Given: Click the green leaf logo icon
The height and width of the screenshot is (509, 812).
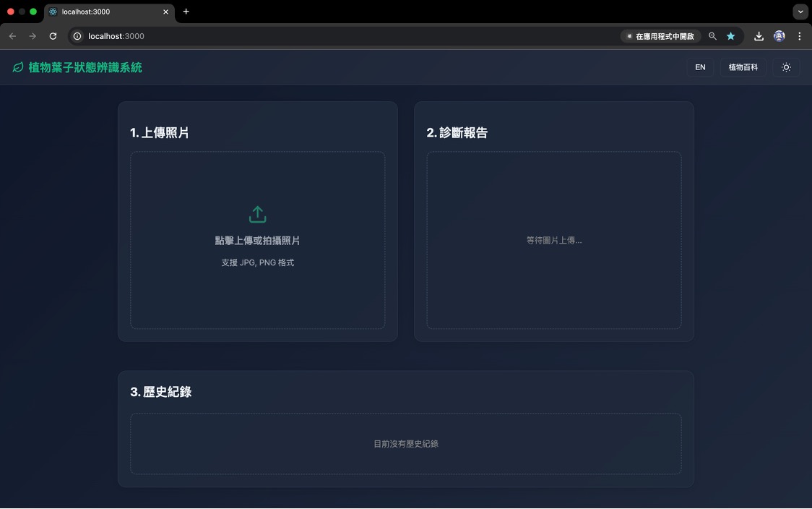Looking at the screenshot, I should [18, 67].
